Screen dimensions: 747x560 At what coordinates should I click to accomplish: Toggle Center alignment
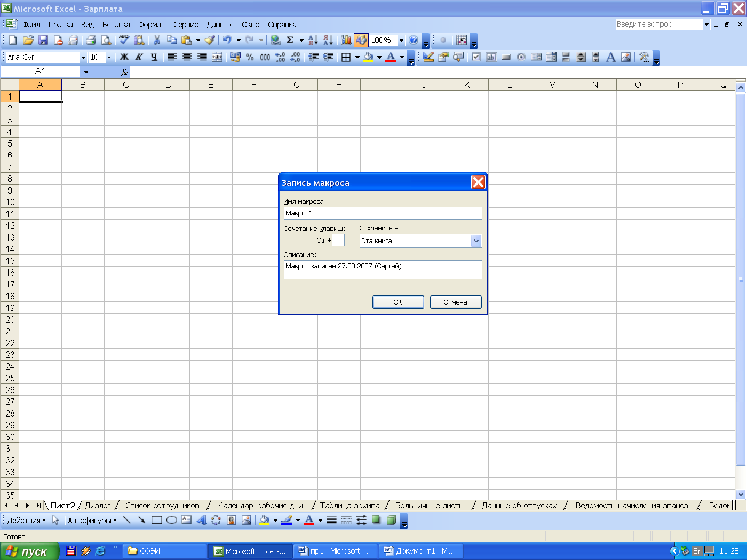pyautogui.click(x=187, y=57)
